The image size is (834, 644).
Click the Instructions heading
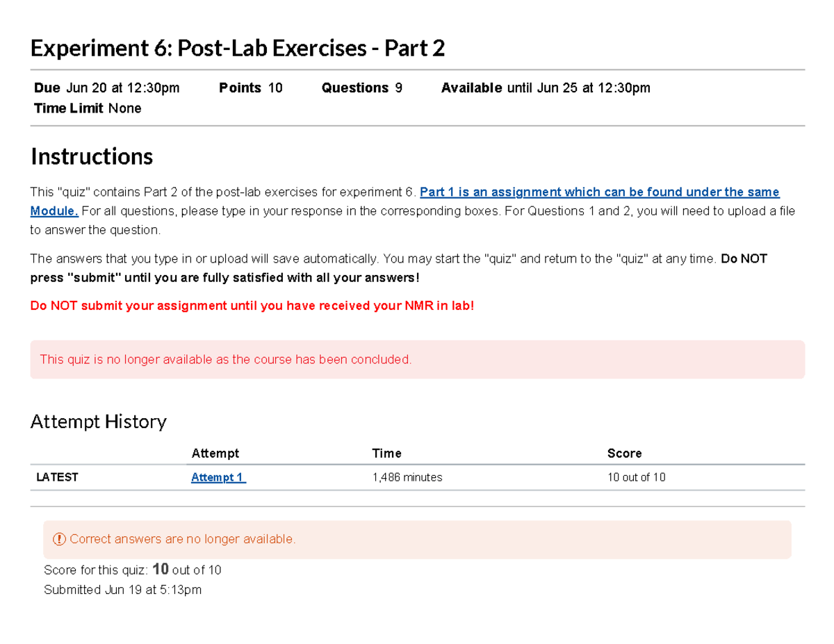[92, 156]
